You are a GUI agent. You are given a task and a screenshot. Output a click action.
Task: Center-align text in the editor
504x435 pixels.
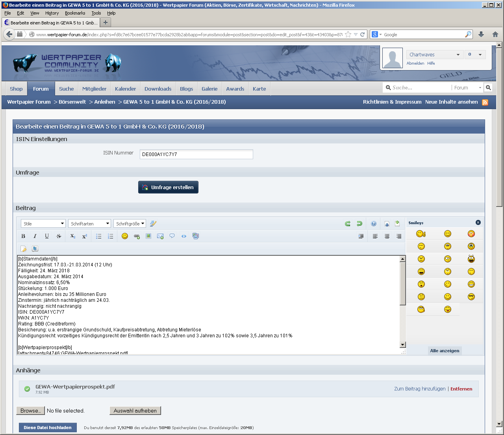coord(387,236)
